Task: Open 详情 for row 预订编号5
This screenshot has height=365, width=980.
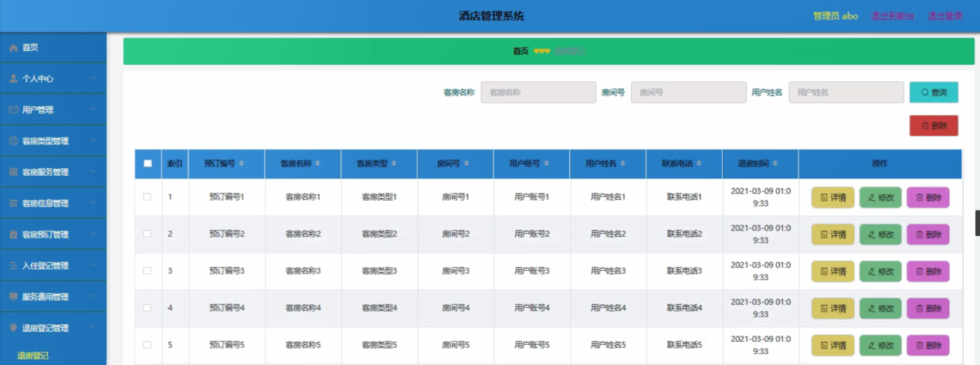Action: [x=832, y=346]
